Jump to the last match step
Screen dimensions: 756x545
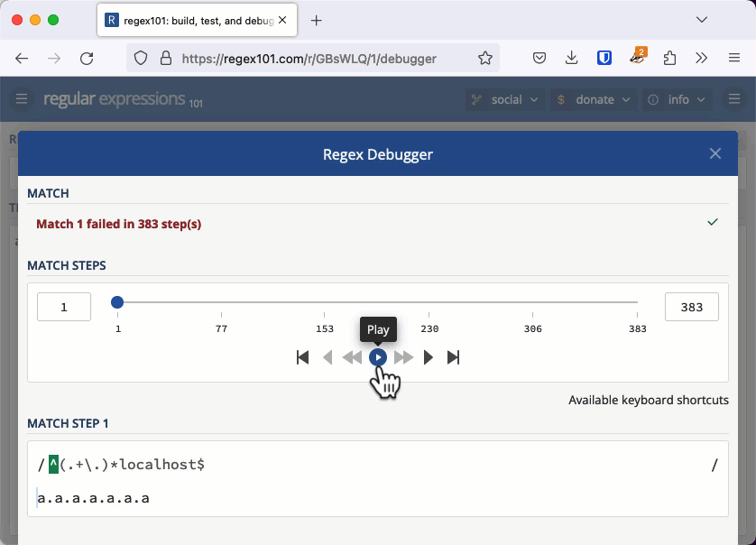click(453, 357)
